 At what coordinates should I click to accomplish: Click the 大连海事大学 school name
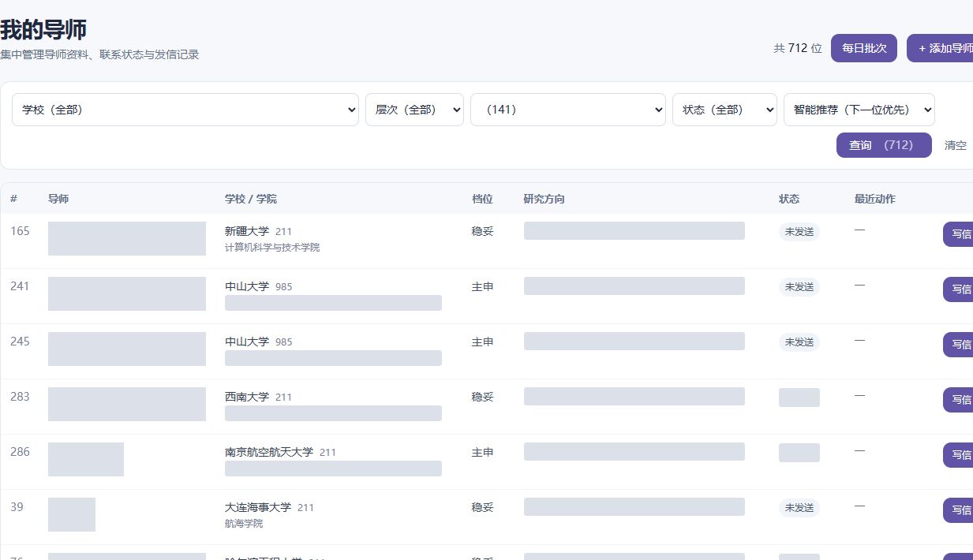258,507
